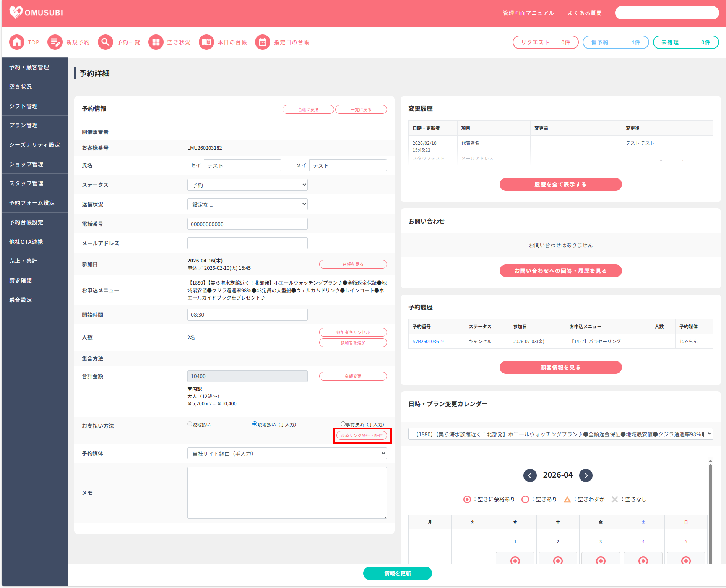Open the ステータス dropdown

247,185
